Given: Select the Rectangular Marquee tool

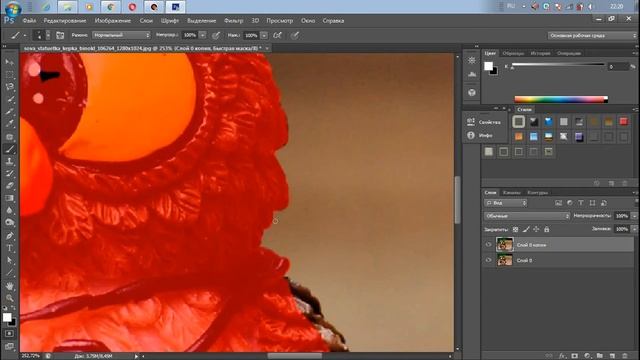Looking at the screenshot, I should 9,75.
